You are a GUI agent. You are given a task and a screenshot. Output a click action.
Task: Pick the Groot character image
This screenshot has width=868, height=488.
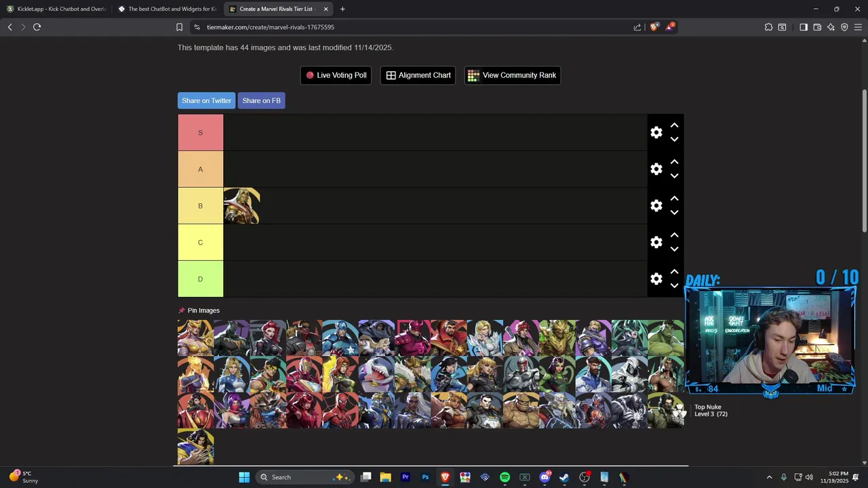click(x=557, y=338)
